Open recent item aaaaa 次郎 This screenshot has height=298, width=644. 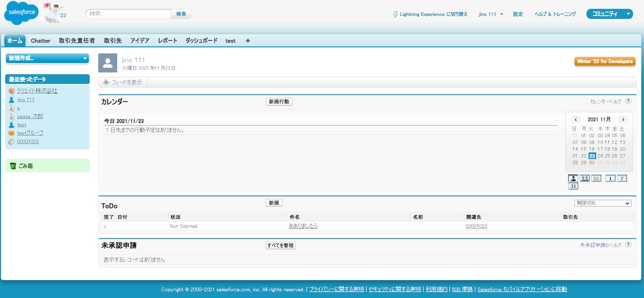pos(30,117)
